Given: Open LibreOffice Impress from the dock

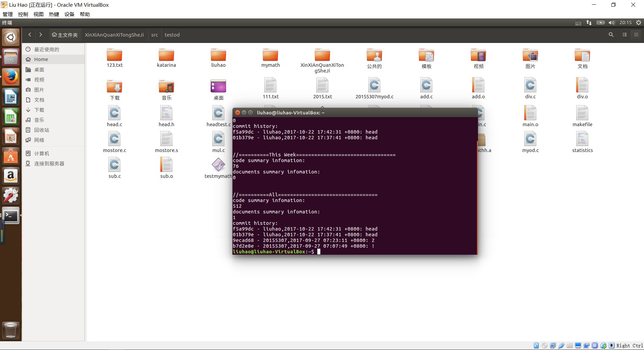Looking at the screenshot, I should [x=11, y=137].
